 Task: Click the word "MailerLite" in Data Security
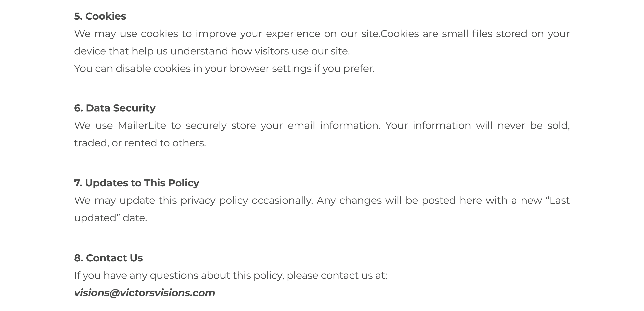[142, 126]
